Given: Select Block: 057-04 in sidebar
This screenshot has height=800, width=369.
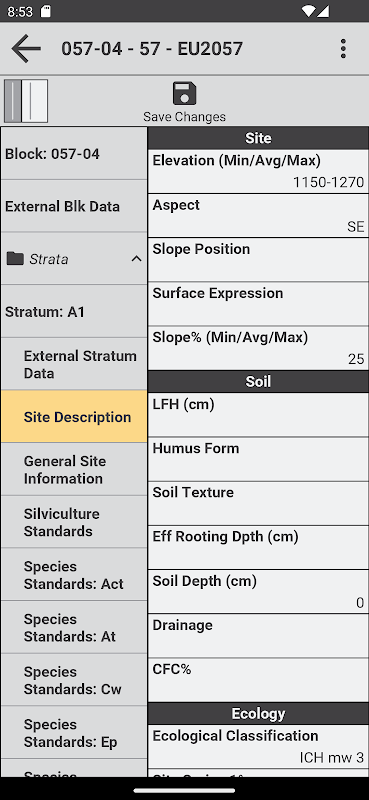Looking at the screenshot, I should (x=74, y=154).
